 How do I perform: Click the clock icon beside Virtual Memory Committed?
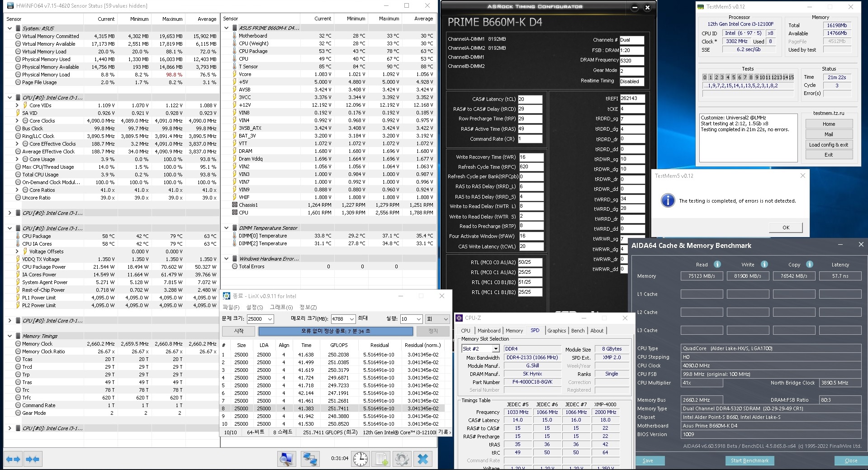18,36
